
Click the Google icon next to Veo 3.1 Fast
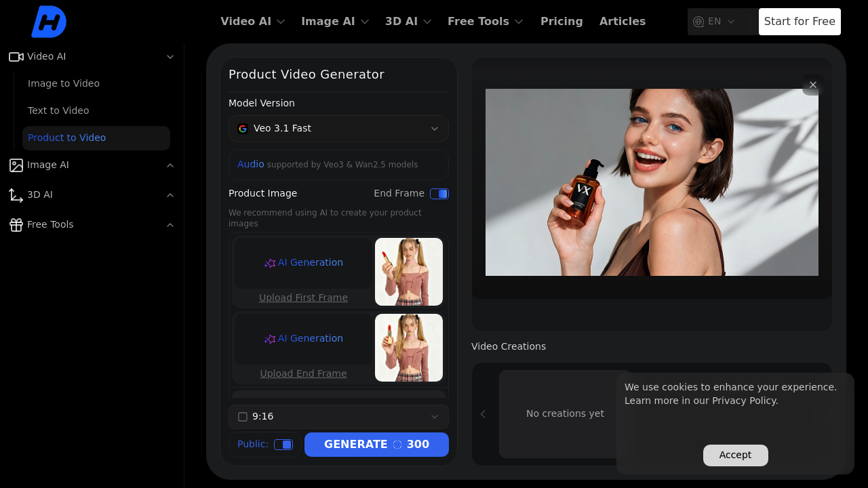click(242, 128)
